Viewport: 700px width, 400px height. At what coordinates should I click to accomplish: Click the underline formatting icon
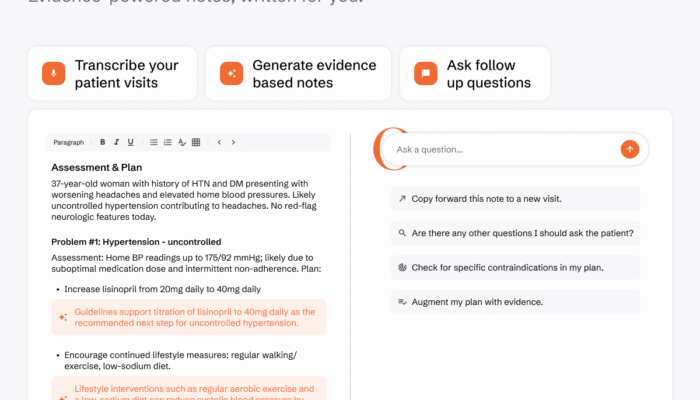pyautogui.click(x=130, y=142)
